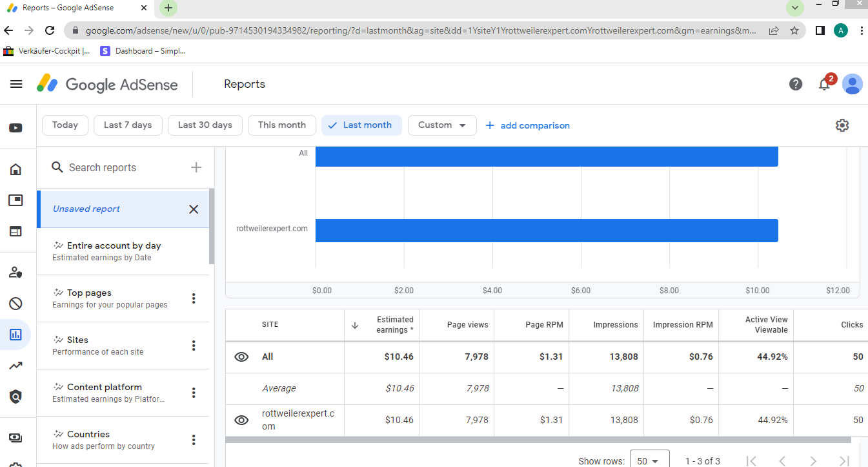This screenshot has height=467, width=868.
Task: Click the search reports magnifier icon
Action: point(57,167)
